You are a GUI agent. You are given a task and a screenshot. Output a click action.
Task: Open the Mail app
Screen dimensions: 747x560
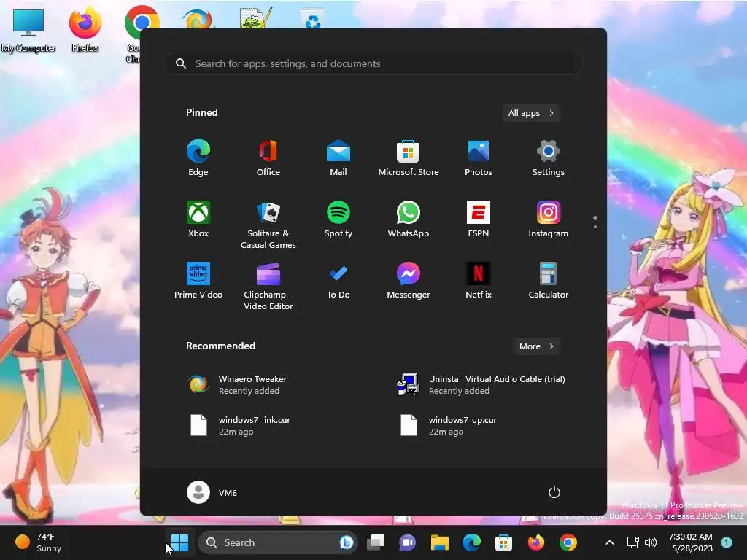338,158
